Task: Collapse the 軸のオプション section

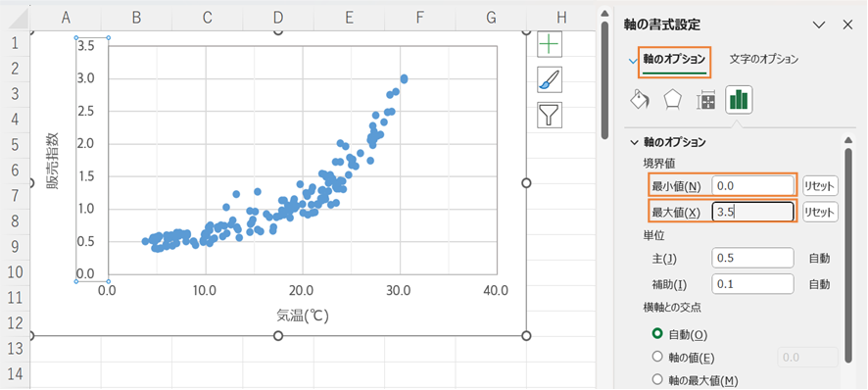Action: [x=635, y=142]
